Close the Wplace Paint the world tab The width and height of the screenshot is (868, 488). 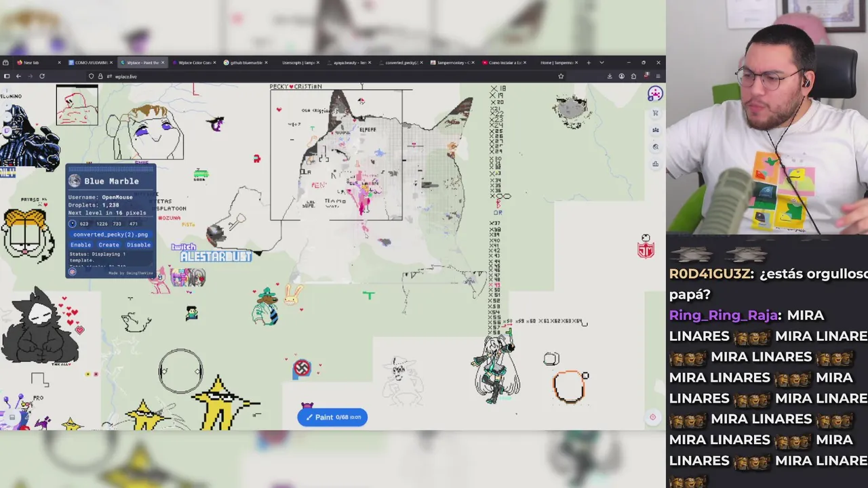click(x=163, y=62)
